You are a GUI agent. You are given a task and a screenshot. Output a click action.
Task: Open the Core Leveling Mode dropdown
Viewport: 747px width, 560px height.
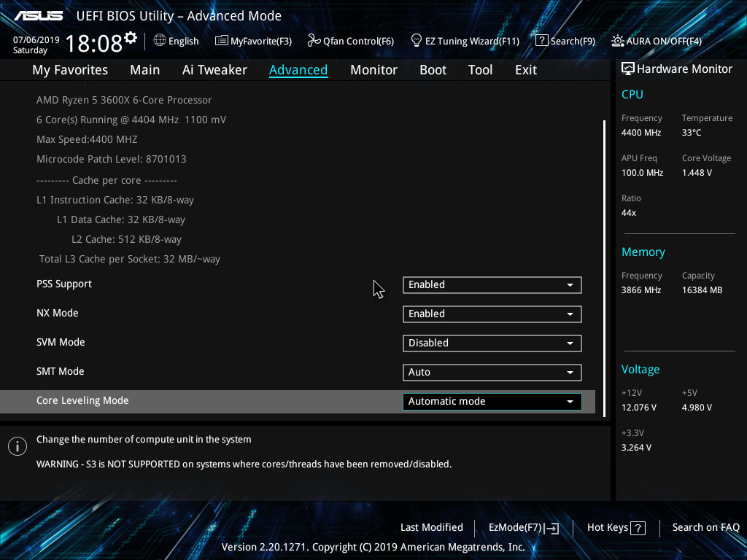point(492,402)
